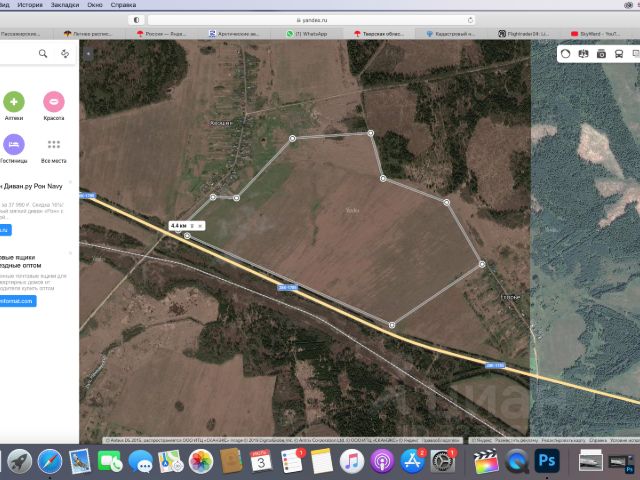The width and height of the screenshot is (640, 480).
Task: Open the История menu
Action: (30, 5)
